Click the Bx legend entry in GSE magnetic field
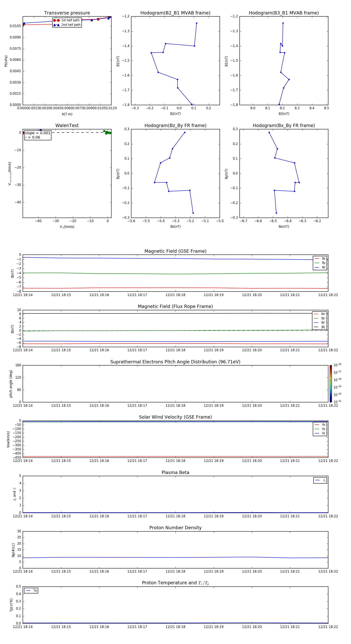 320,259
